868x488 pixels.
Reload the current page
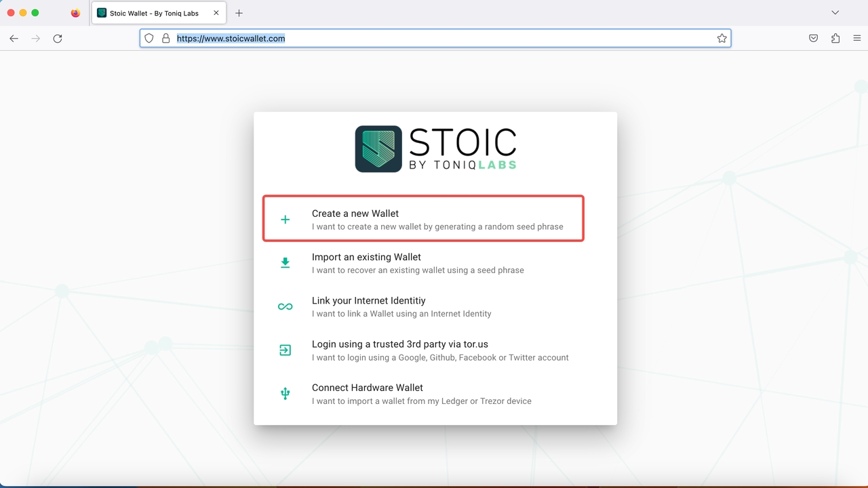(58, 39)
